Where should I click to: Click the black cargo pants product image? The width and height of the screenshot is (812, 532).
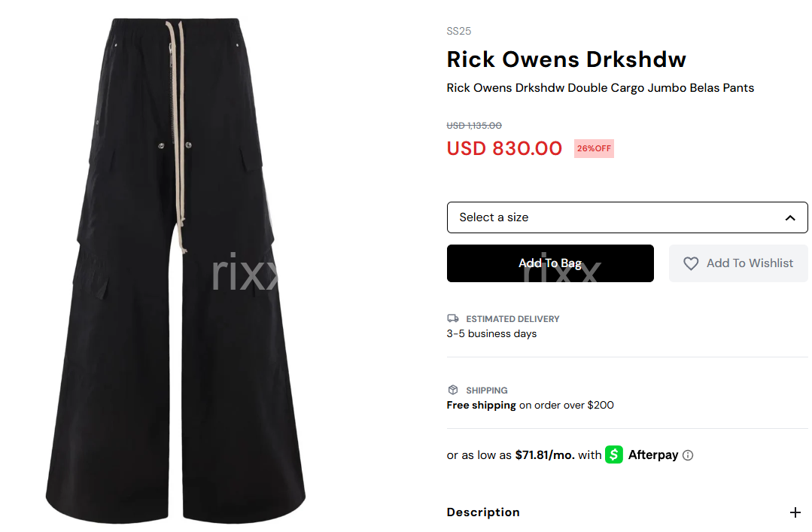click(175, 269)
